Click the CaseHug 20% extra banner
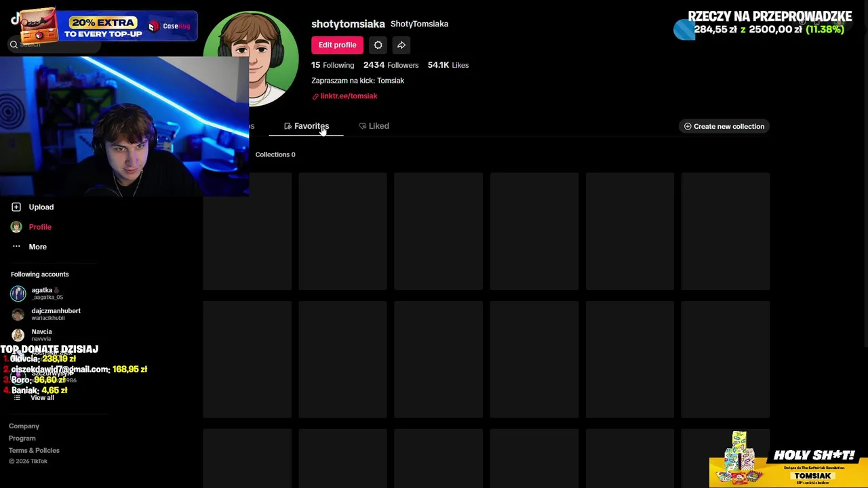Screen dimensions: 868x488 [108, 26]
